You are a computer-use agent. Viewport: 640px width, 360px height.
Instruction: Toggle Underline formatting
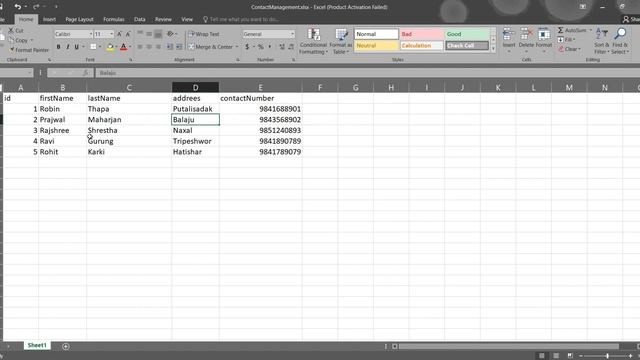coord(76,47)
